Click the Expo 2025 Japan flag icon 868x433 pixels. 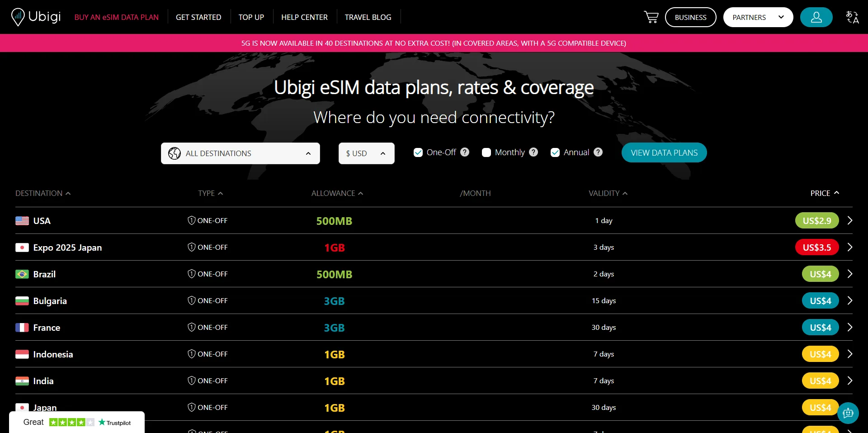[x=22, y=247]
